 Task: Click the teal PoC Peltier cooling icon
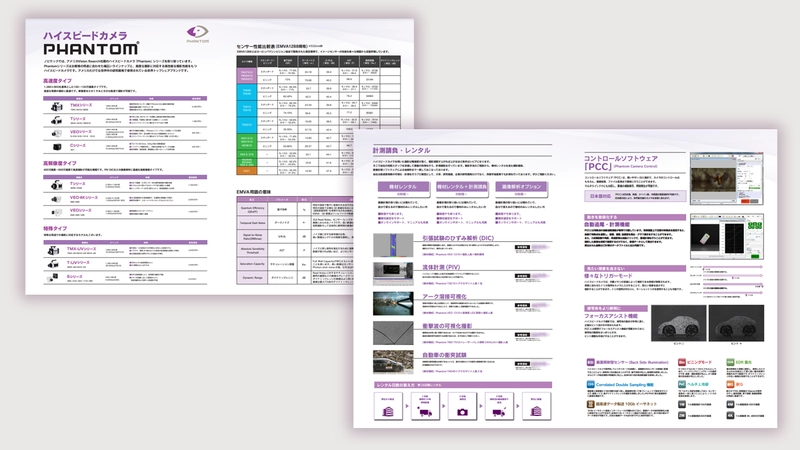click(x=682, y=384)
